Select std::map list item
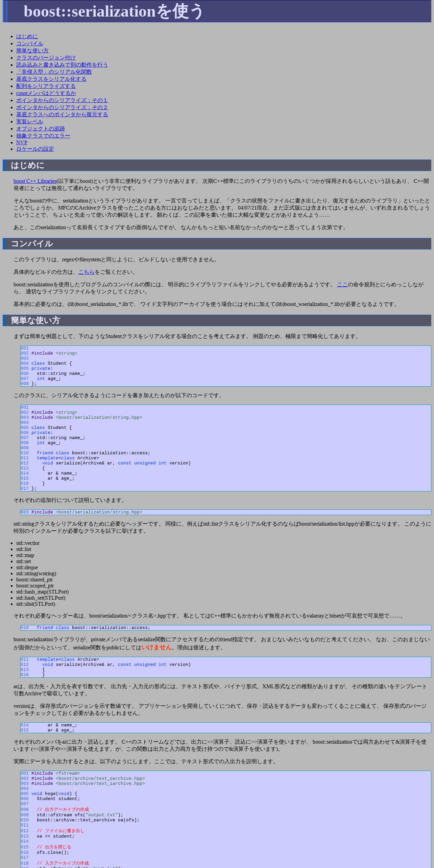This screenshot has height=868, width=434. coord(25,555)
